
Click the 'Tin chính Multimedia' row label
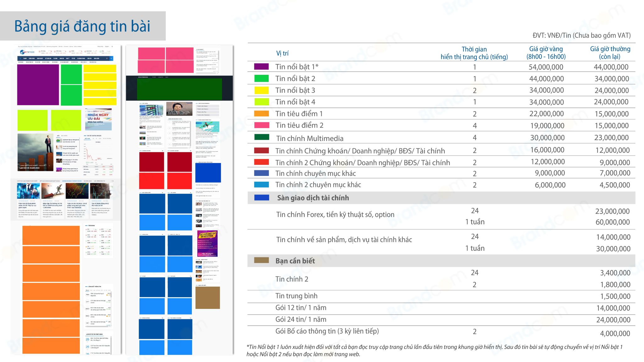[x=310, y=138]
